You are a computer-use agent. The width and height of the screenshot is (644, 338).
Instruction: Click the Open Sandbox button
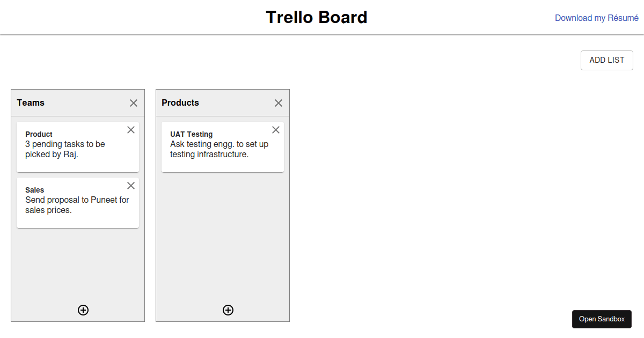(x=602, y=319)
